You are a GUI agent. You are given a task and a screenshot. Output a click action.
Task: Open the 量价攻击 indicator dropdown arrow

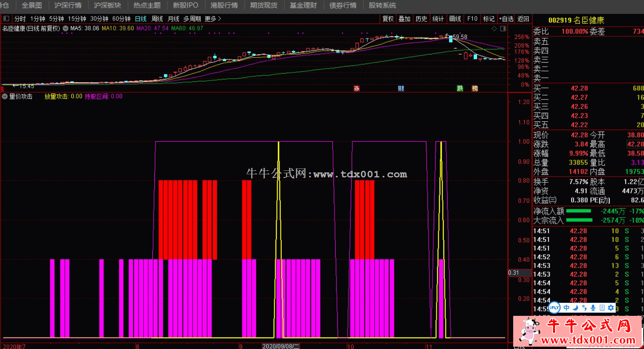point(5,96)
